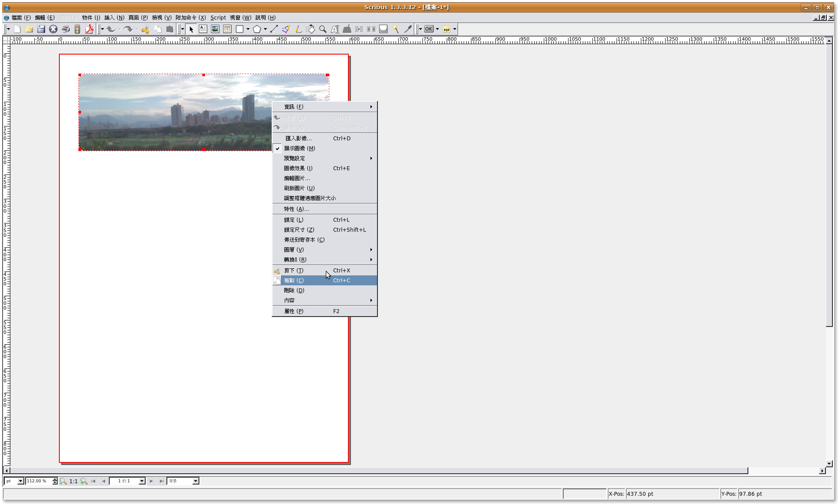This screenshot has width=838, height=504.
Task: Select the Insert Table tool
Action: coord(227,29)
